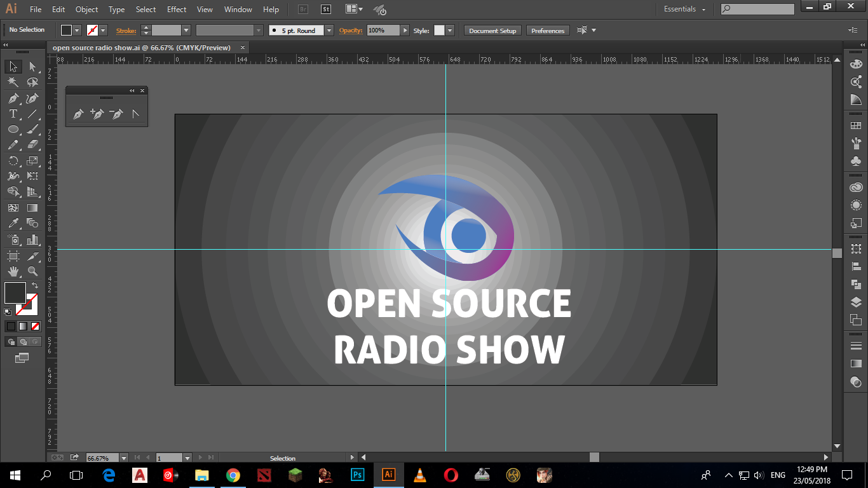
Task: Click the Fill color swatch in toolbox
Action: tap(15, 293)
